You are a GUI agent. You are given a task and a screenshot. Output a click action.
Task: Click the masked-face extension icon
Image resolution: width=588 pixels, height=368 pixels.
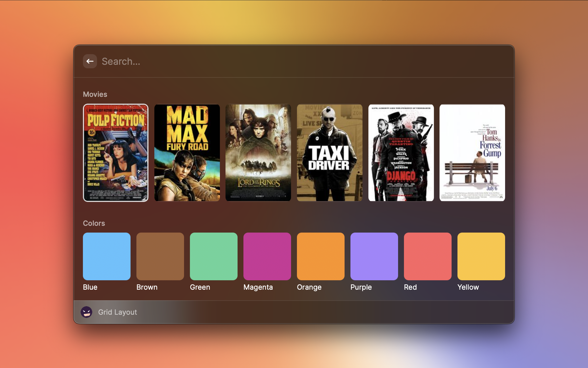[x=86, y=312]
